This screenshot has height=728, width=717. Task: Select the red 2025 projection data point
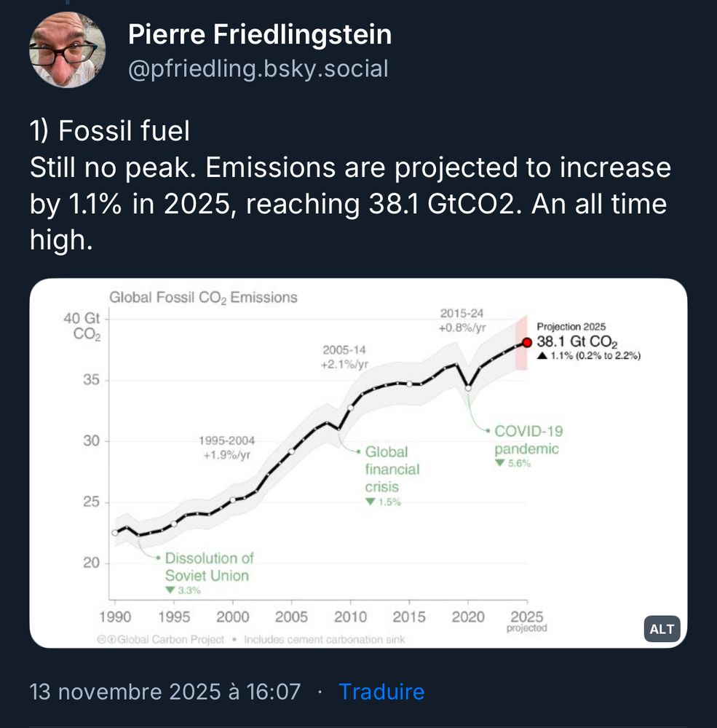(x=528, y=342)
